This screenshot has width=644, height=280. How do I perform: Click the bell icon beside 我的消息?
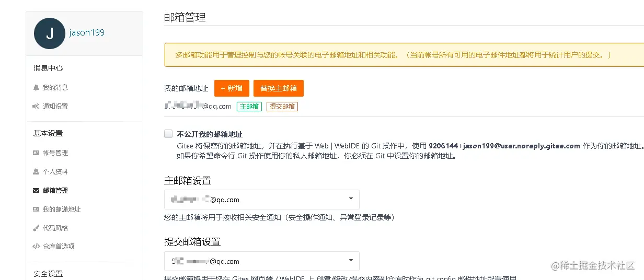tap(36, 88)
